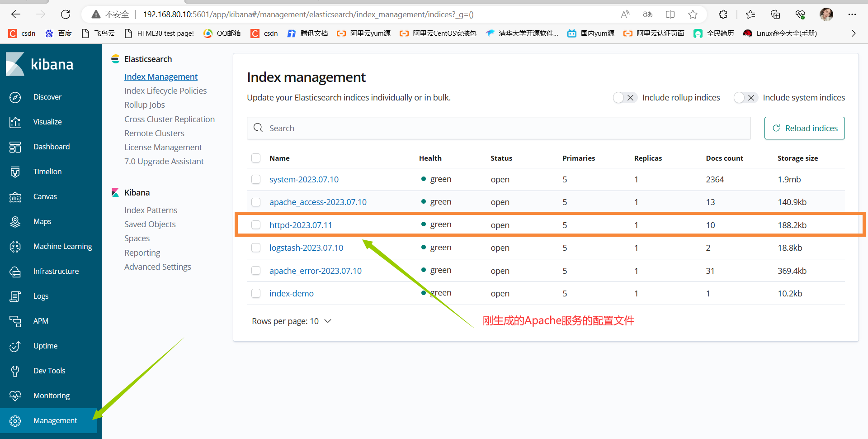Open the QQ邮箱 bookmark
This screenshot has height=439, width=868.
tap(222, 33)
